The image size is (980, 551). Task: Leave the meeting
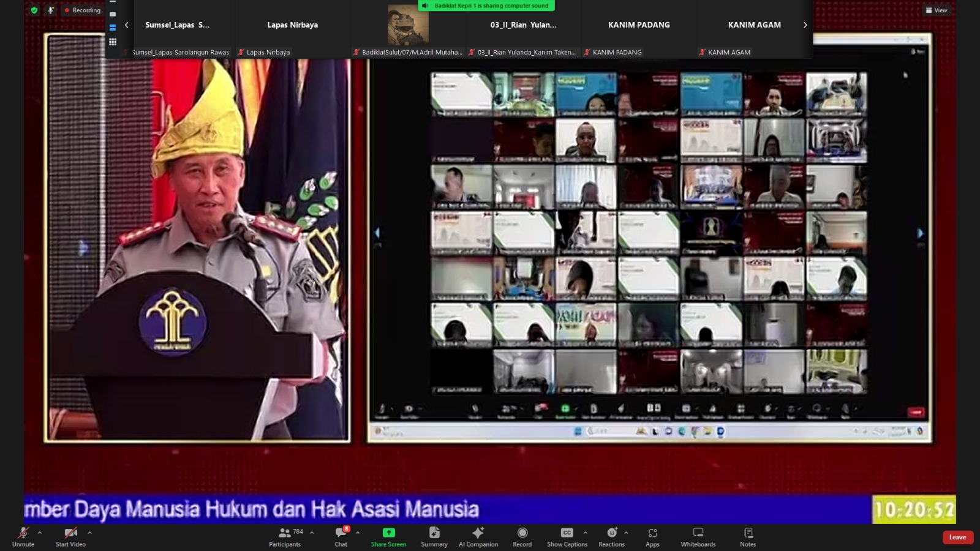(x=957, y=537)
